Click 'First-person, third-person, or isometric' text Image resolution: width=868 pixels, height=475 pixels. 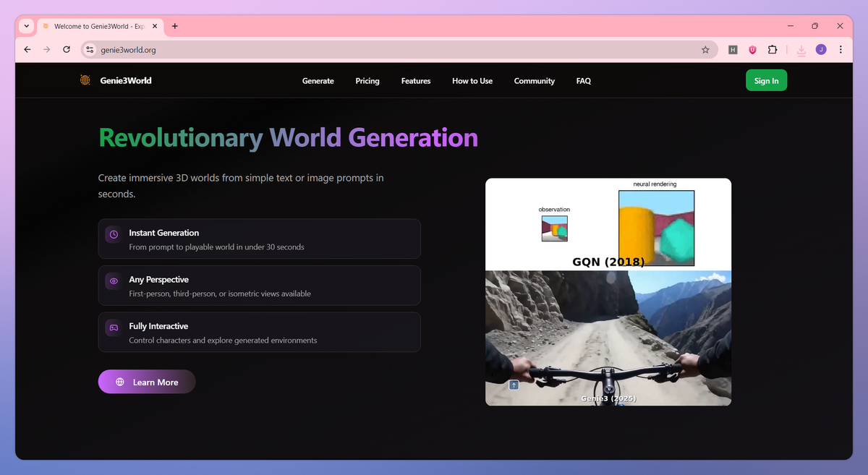pos(220,294)
